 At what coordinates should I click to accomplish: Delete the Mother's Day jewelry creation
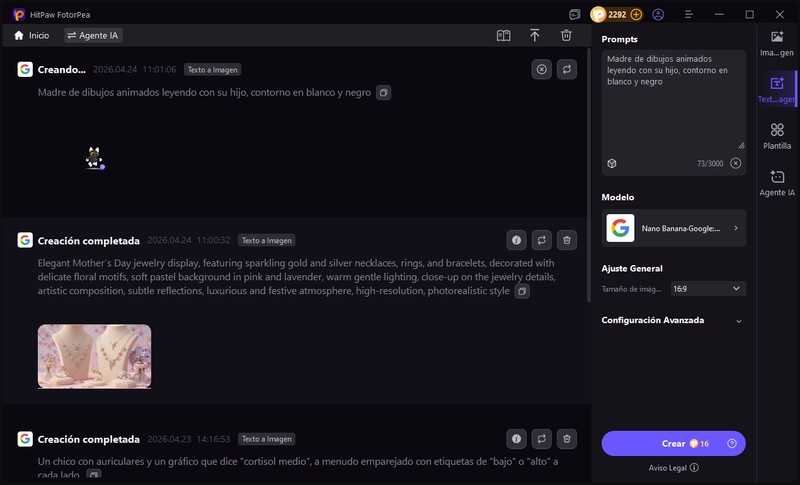(x=567, y=240)
